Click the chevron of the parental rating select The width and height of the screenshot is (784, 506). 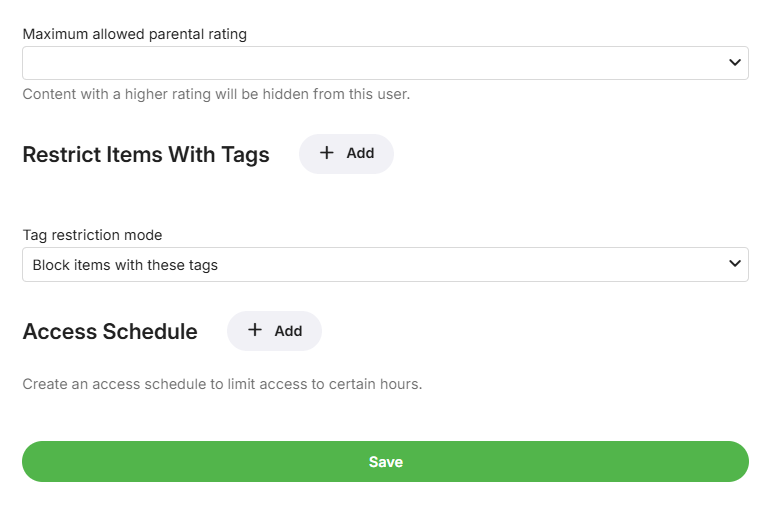(x=734, y=62)
